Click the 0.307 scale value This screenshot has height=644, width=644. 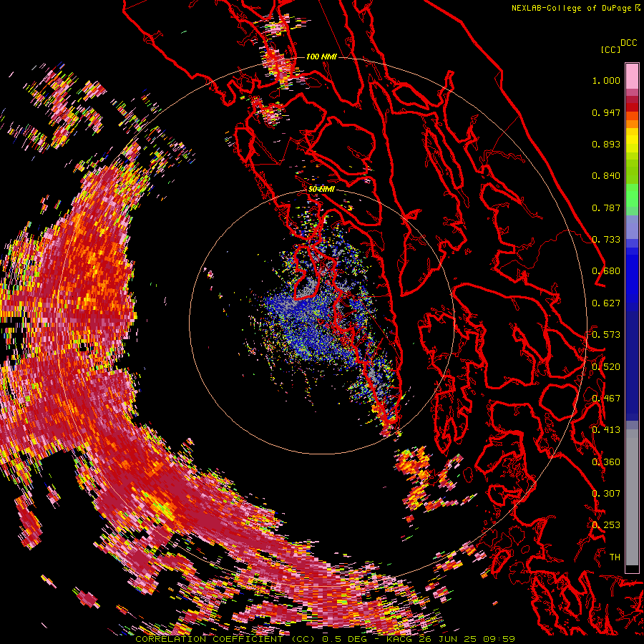tap(606, 494)
